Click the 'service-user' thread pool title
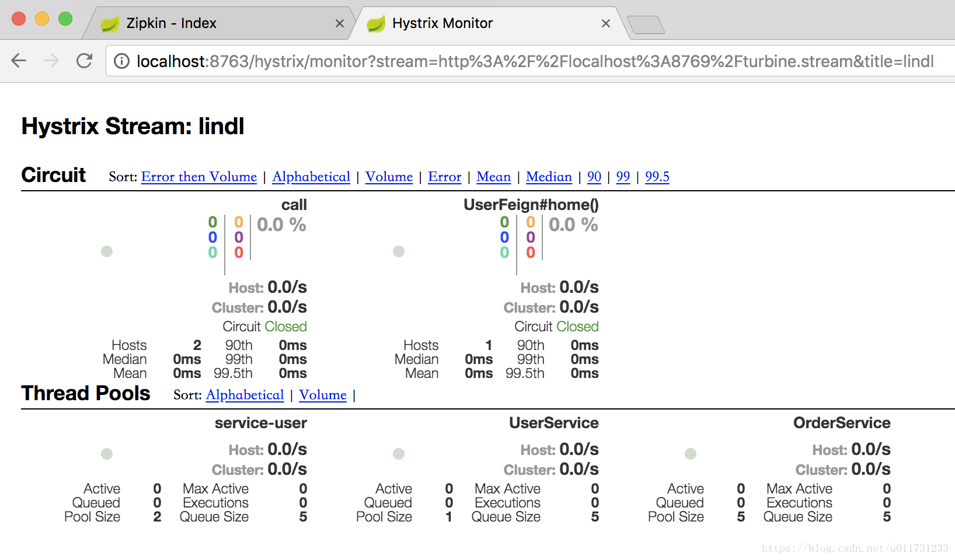Image resolution: width=955 pixels, height=560 pixels. click(261, 423)
